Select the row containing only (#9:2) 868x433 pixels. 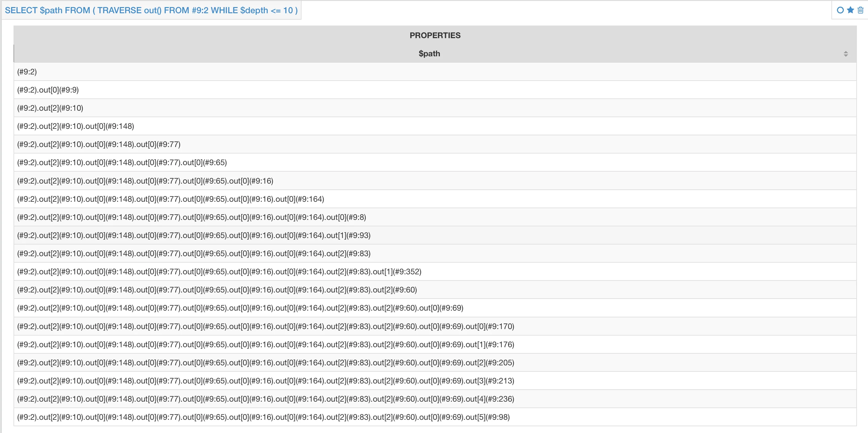click(27, 72)
